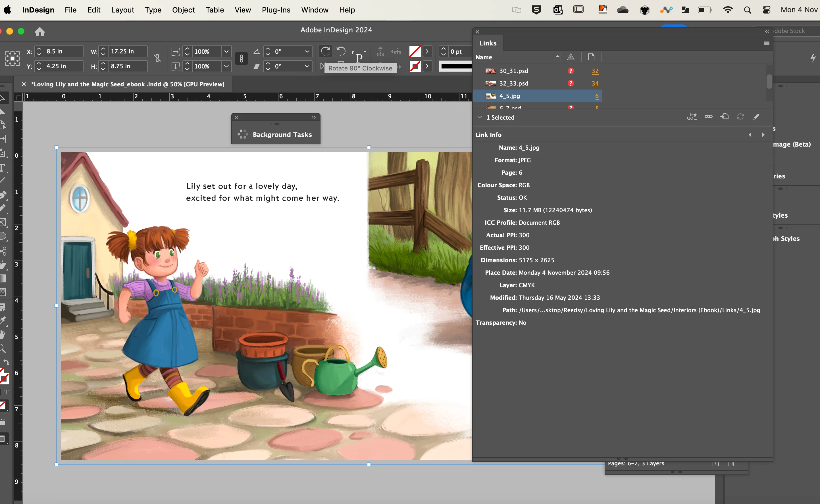
Task: Toggle constrain width and height link
Action: tap(157, 59)
